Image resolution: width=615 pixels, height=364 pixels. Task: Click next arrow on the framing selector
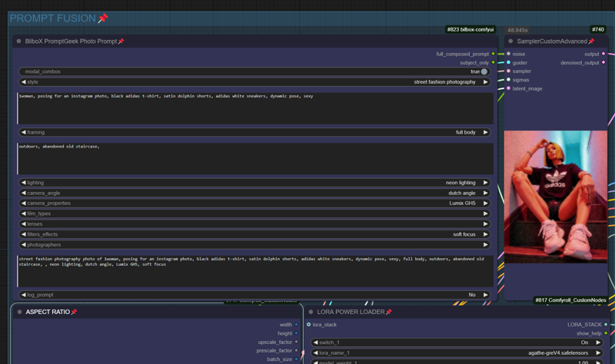[486, 132]
